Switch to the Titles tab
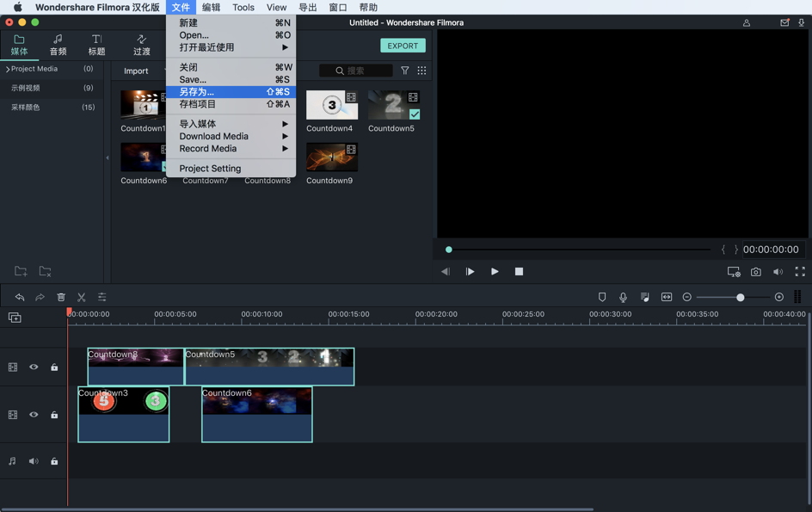 pyautogui.click(x=97, y=45)
